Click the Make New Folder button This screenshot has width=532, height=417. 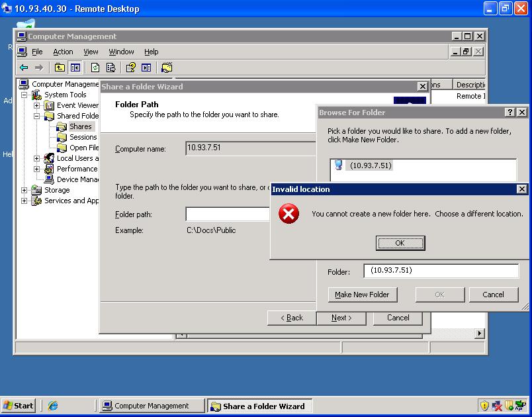[x=362, y=295]
